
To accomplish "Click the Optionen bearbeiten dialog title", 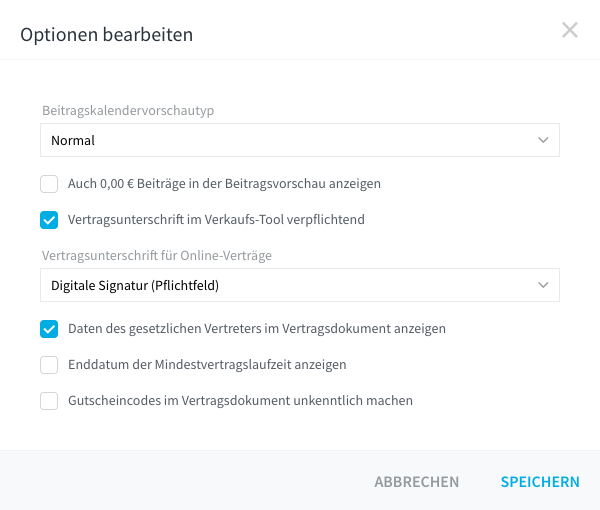I will click(106, 34).
